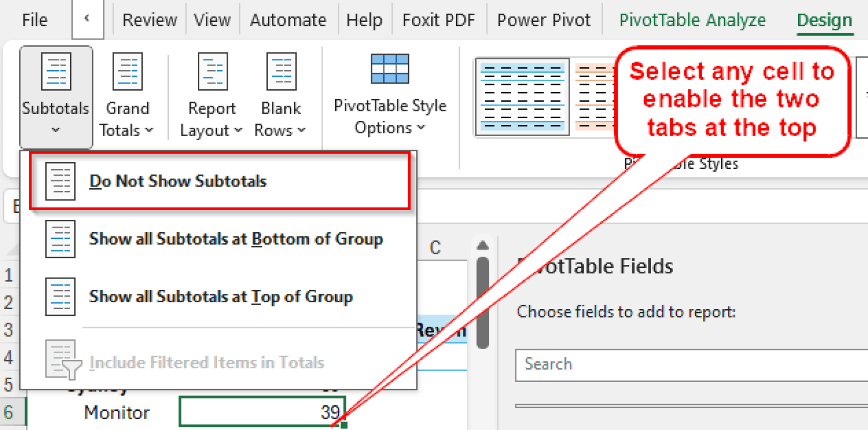Open the Power Pivot ribbon tab

click(x=544, y=20)
